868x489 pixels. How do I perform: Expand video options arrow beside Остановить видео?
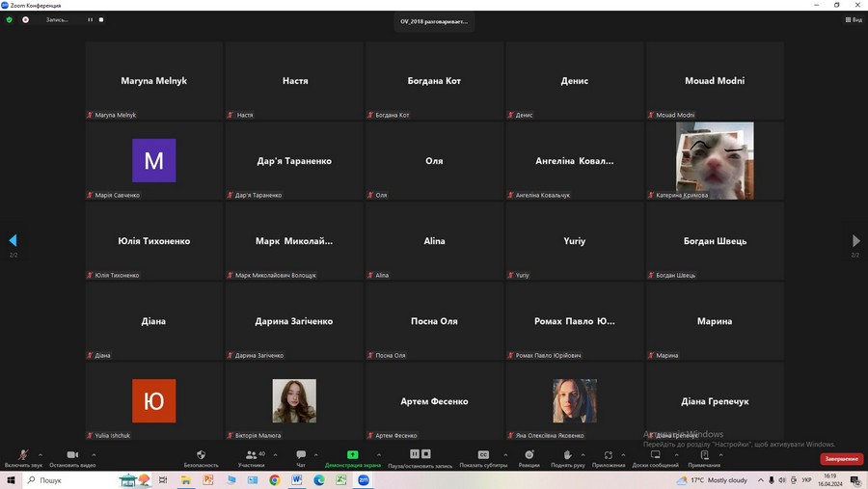[94, 453]
